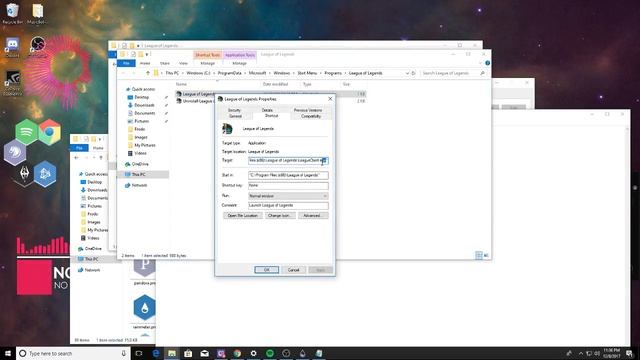
Task: Click ProgramData in the address breadcrumb
Action: (x=229, y=73)
